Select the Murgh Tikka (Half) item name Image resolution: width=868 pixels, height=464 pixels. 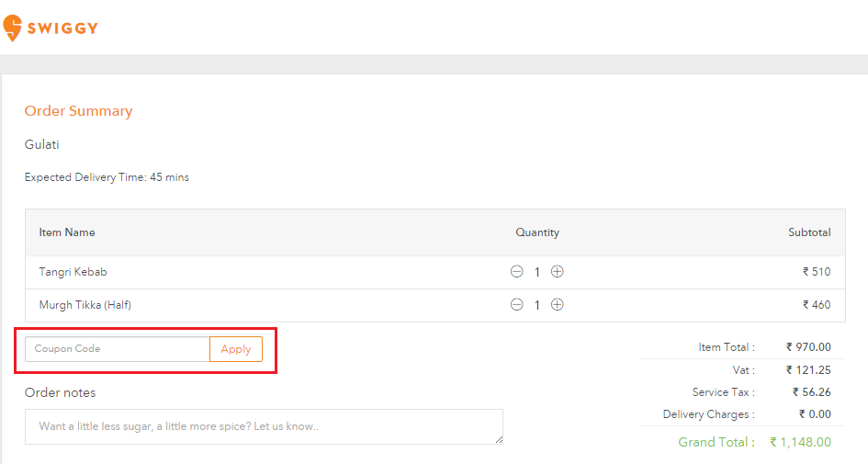(85, 304)
